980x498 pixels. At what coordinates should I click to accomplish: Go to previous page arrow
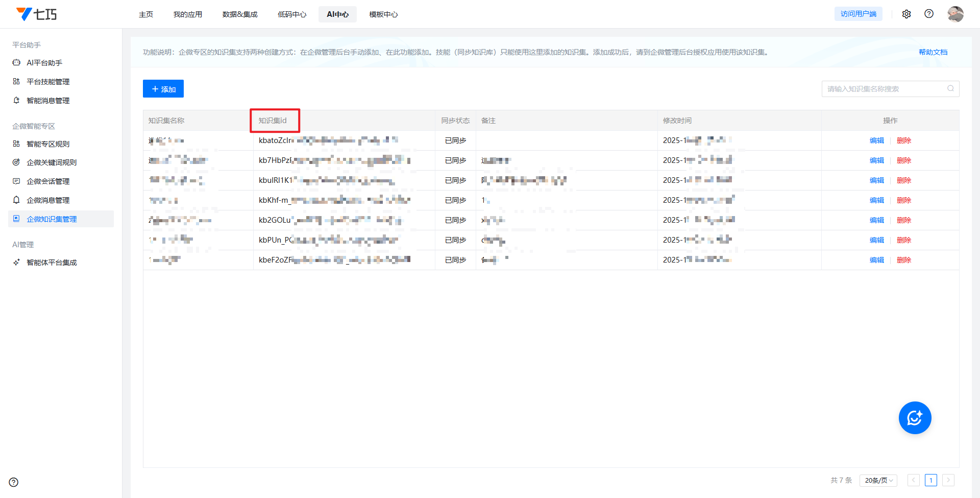(914, 480)
